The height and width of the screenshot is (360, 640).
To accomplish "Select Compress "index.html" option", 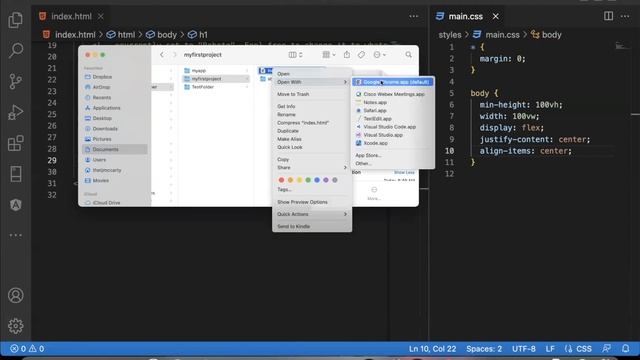I will point(303,123).
